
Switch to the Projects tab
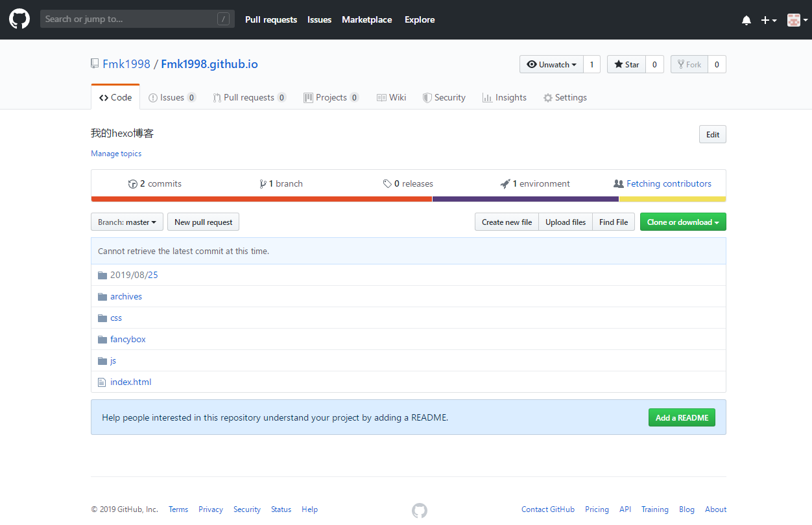point(331,97)
